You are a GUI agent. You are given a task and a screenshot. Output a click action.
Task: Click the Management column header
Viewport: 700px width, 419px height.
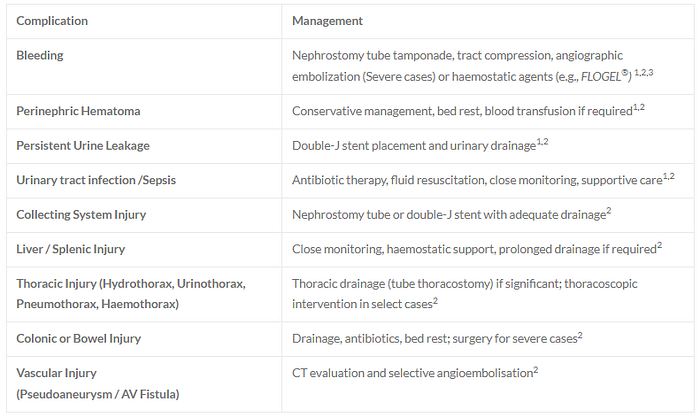pos(327,21)
